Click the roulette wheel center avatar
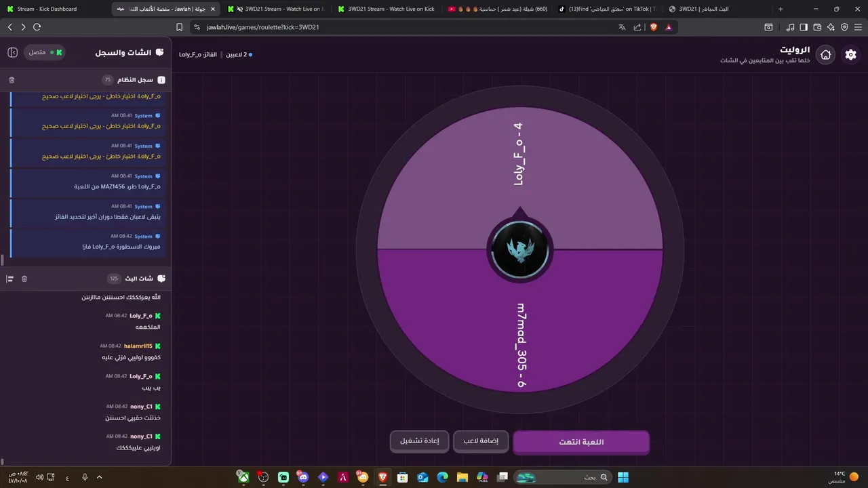This screenshot has height=488, width=868. coord(519,249)
